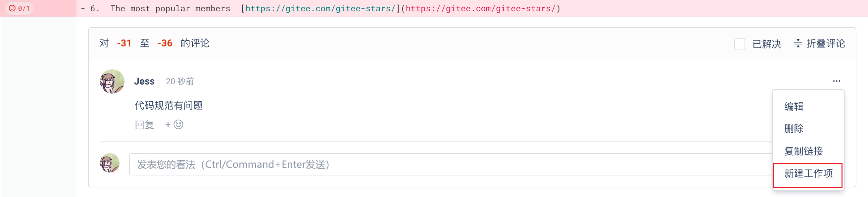Screen dimensions: 868x197
Task: Click the 发表您的看法 comment input field
Action: click(451, 164)
